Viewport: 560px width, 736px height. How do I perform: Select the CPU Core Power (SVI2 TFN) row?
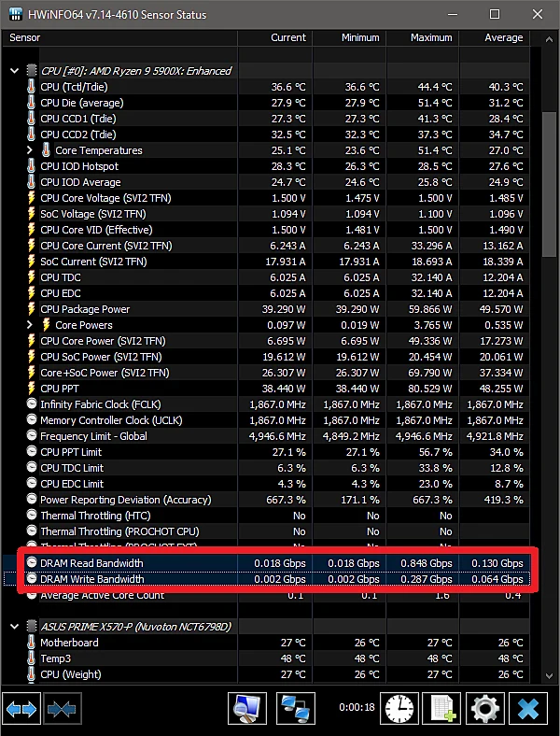point(266,341)
